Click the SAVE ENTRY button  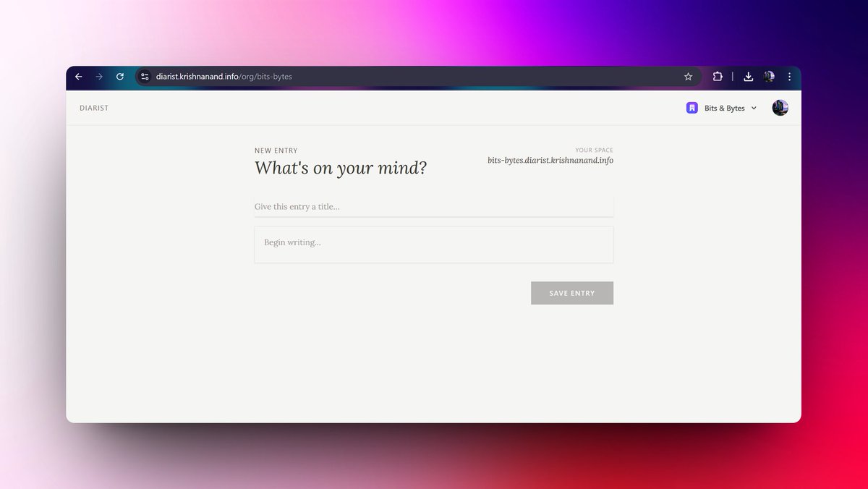pyautogui.click(x=572, y=293)
